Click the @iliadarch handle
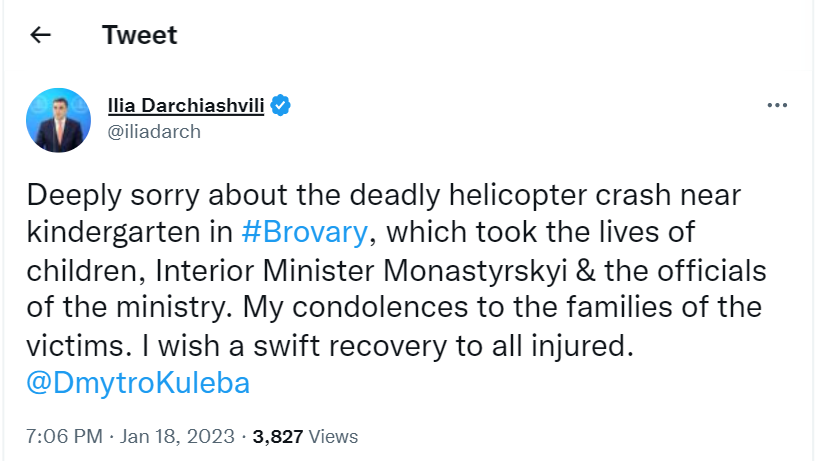 point(154,132)
